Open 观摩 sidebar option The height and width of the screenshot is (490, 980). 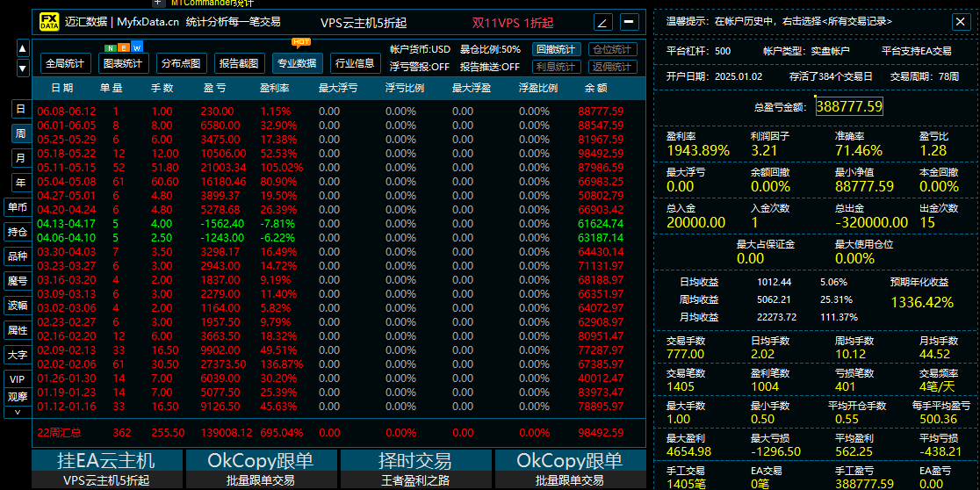(x=18, y=396)
